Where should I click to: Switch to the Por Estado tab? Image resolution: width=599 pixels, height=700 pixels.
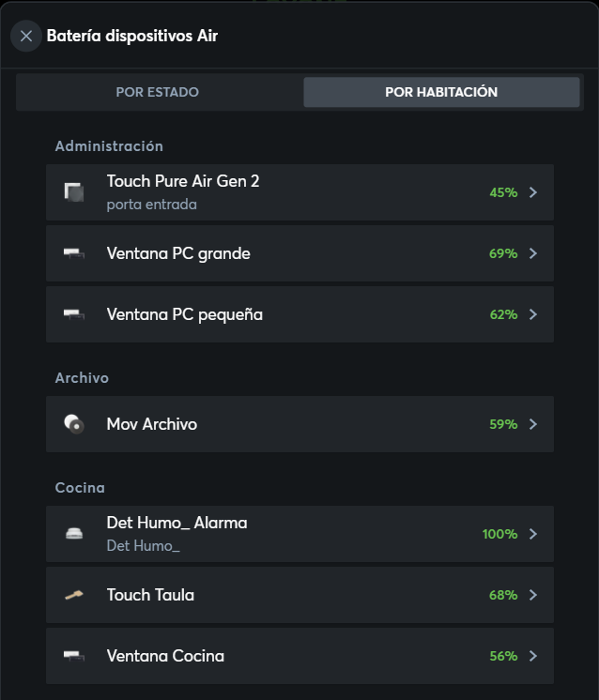coord(158,92)
